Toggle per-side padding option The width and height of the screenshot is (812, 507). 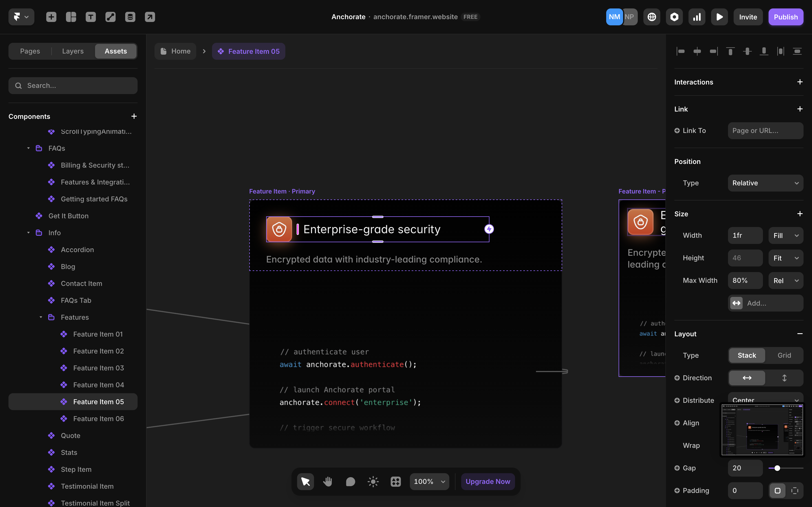[795, 491]
